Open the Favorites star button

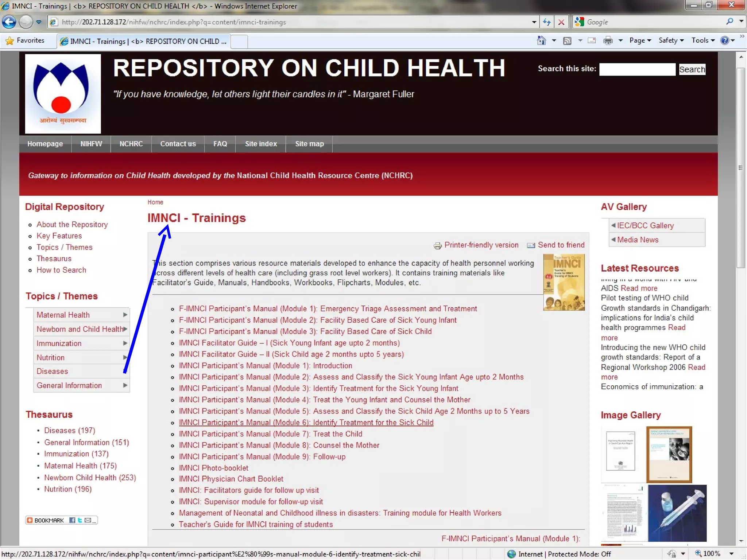(25, 40)
